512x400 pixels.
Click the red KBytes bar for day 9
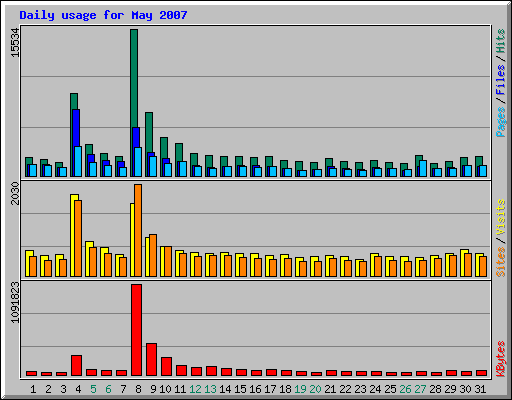151,359
